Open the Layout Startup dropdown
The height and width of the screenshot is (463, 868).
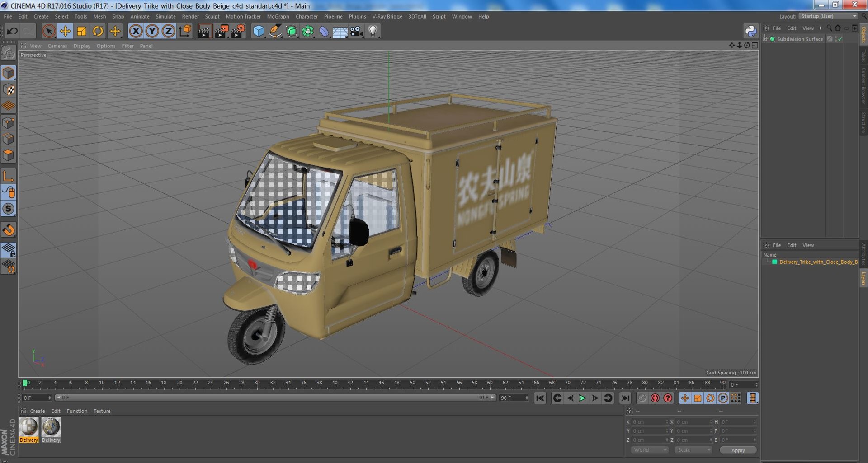click(x=828, y=16)
